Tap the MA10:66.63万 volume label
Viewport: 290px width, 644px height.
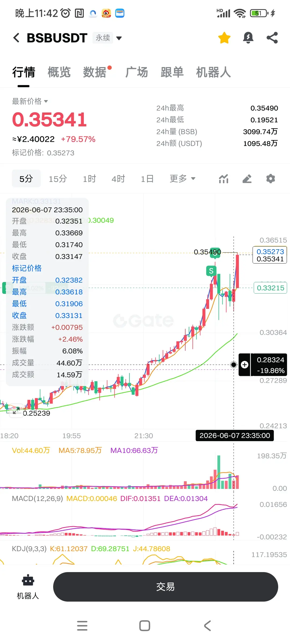point(134,450)
